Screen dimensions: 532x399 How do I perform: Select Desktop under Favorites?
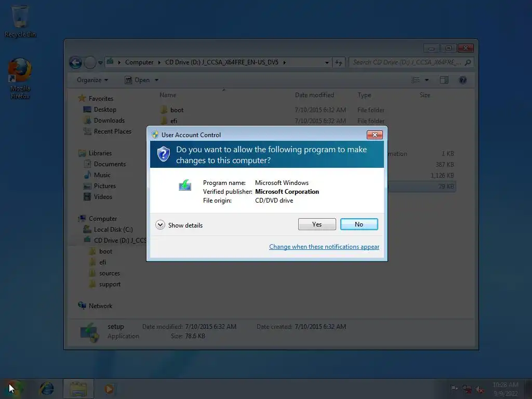(x=105, y=110)
